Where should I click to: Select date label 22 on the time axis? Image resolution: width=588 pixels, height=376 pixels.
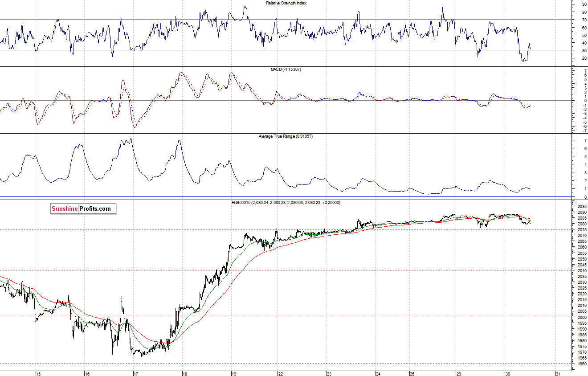280,373
